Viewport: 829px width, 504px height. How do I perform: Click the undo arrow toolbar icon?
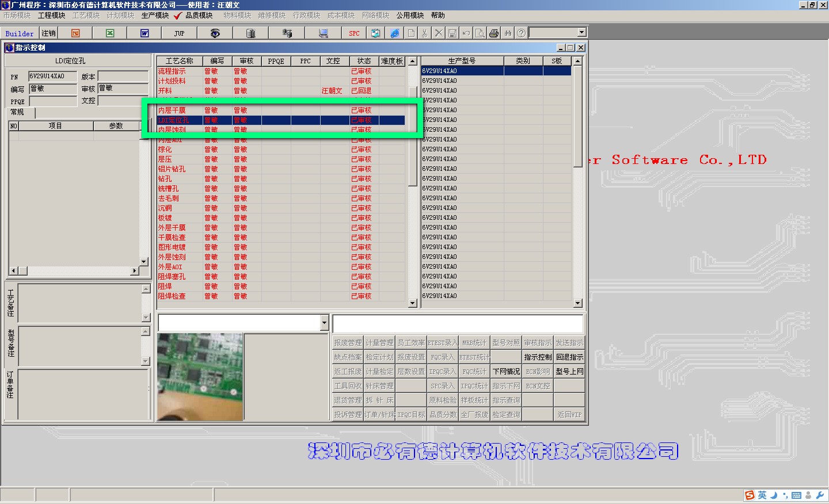click(466, 33)
